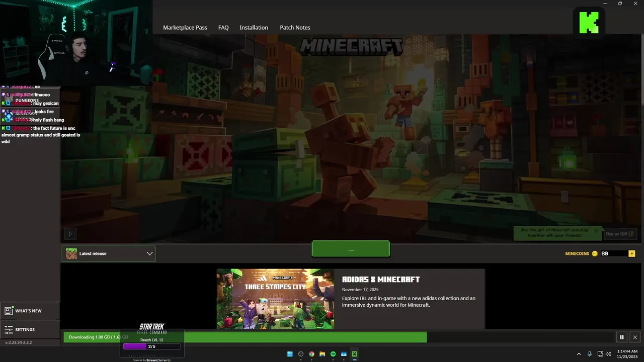The width and height of the screenshot is (644, 362).
Task: Expand the Latest release version dropdown
Action: pos(109,254)
